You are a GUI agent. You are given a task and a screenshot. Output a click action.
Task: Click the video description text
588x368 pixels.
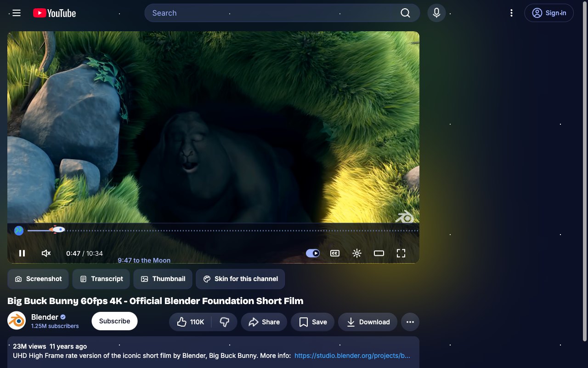coord(152,356)
